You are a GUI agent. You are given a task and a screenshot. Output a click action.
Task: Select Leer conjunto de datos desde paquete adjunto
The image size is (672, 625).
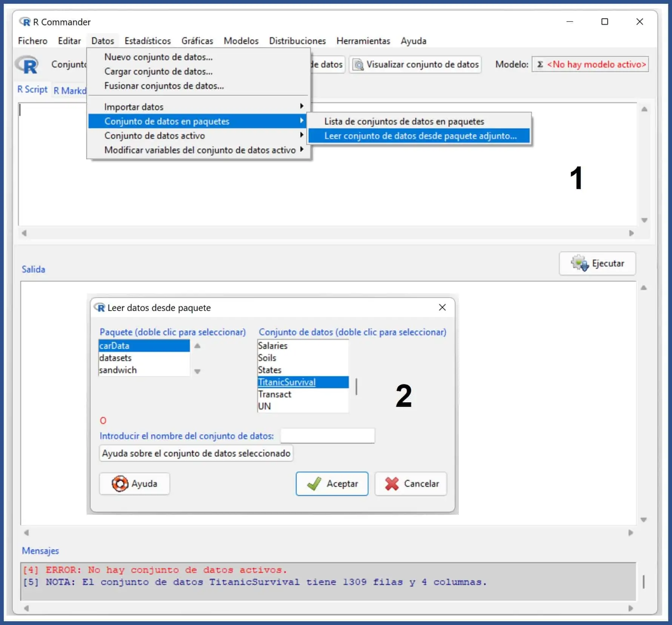pyautogui.click(x=420, y=136)
